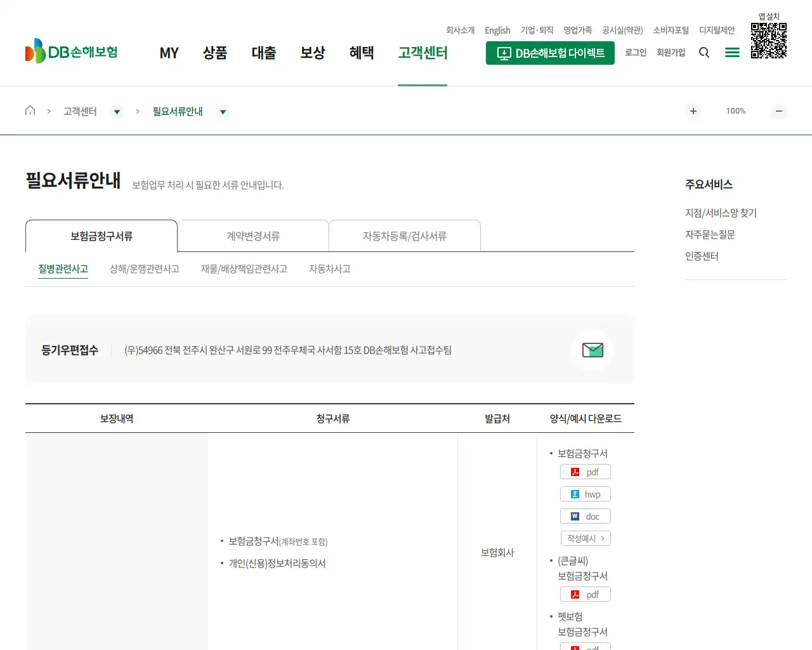Click the DB손해보험 다이렉트 button
The width and height of the screenshot is (812, 650).
click(550, 53)
